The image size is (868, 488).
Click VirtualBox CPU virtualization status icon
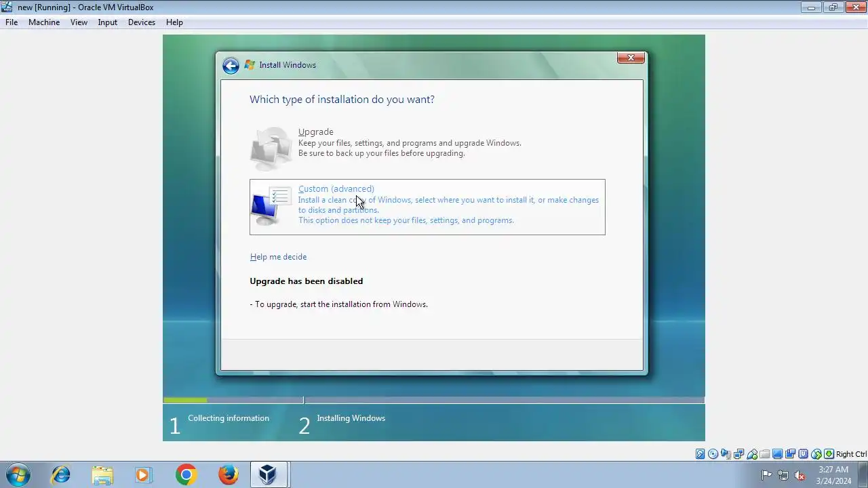804,454
